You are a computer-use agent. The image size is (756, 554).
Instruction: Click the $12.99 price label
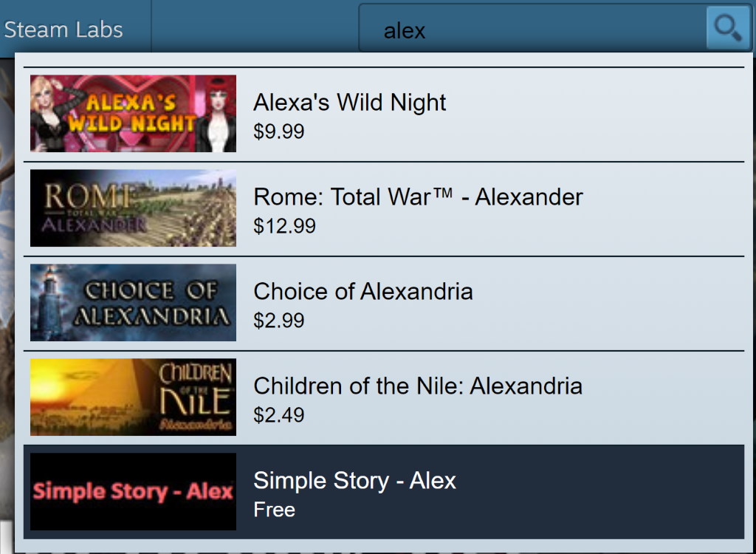click(x=284, y=226)
